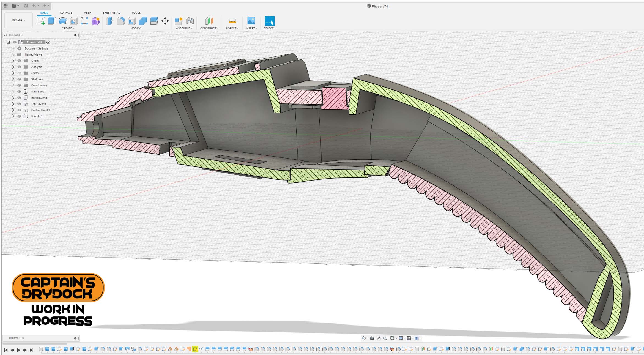Switch to the SHEET METAL tab
The height and width of the screenshot is (355, 644).
click(x=111, y=13)
